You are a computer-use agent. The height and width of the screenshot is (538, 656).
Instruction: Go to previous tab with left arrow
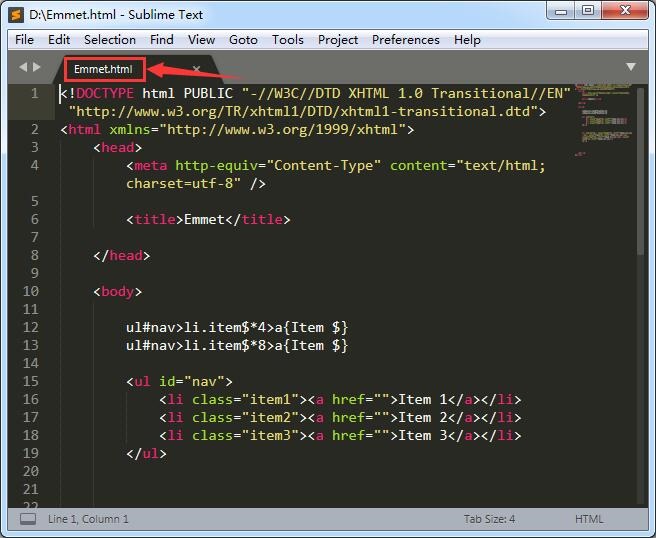[x=23, y=67]
